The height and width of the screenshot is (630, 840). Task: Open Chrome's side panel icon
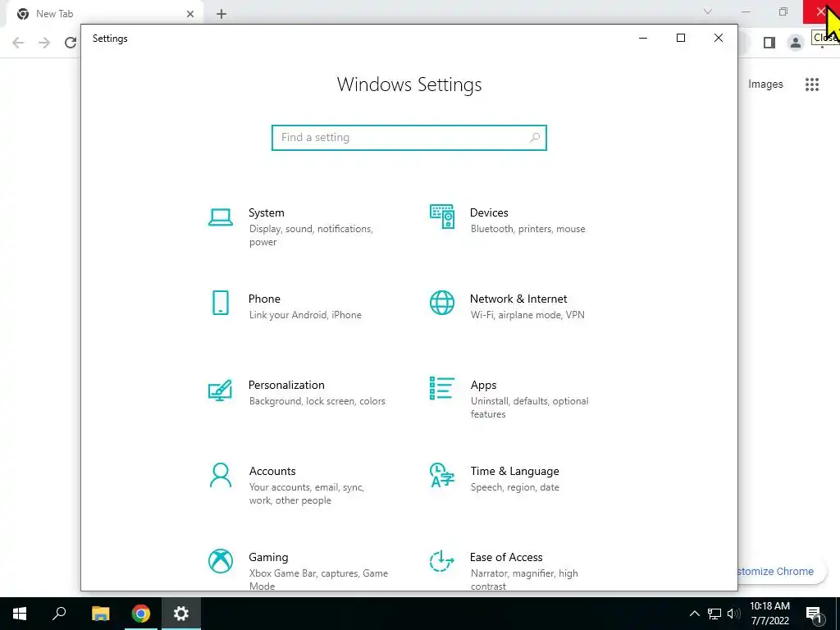[769, 43]
